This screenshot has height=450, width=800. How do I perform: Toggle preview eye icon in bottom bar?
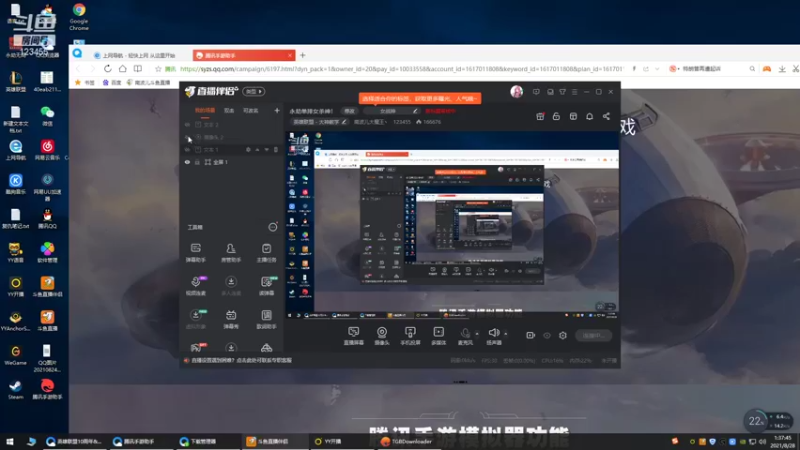coord(547,335)
